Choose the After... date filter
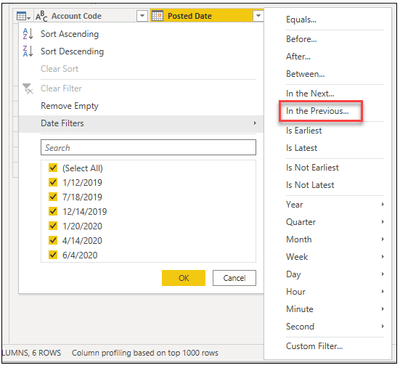 [298, 56]
